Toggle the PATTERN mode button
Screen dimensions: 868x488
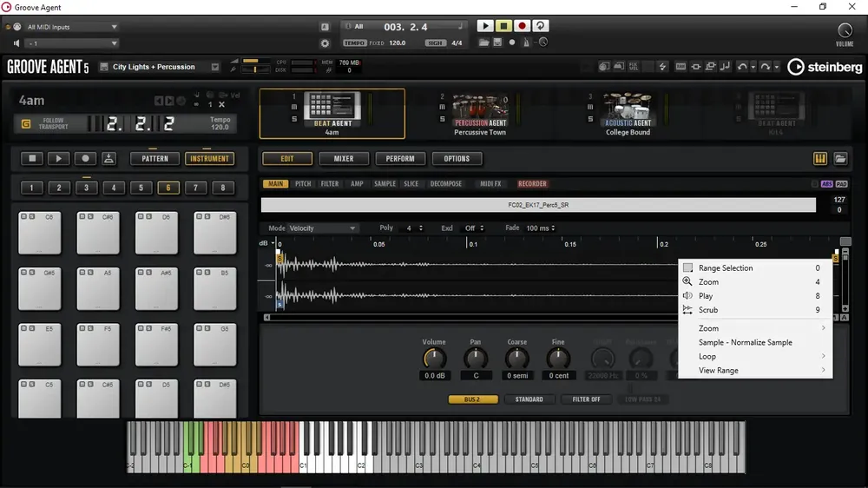155,159
